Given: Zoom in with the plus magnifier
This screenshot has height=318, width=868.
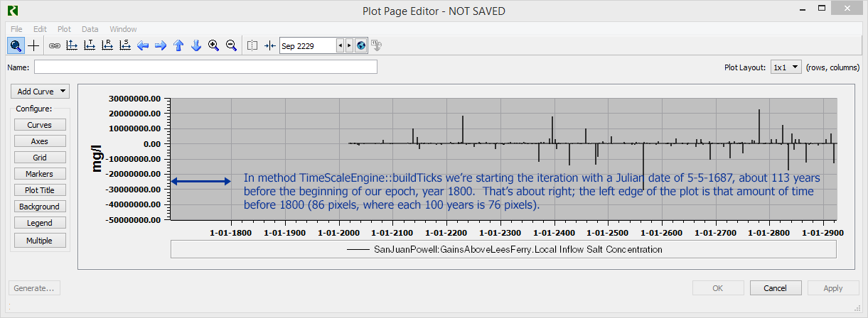Looking at the screenshot, I should coord(213,45).
